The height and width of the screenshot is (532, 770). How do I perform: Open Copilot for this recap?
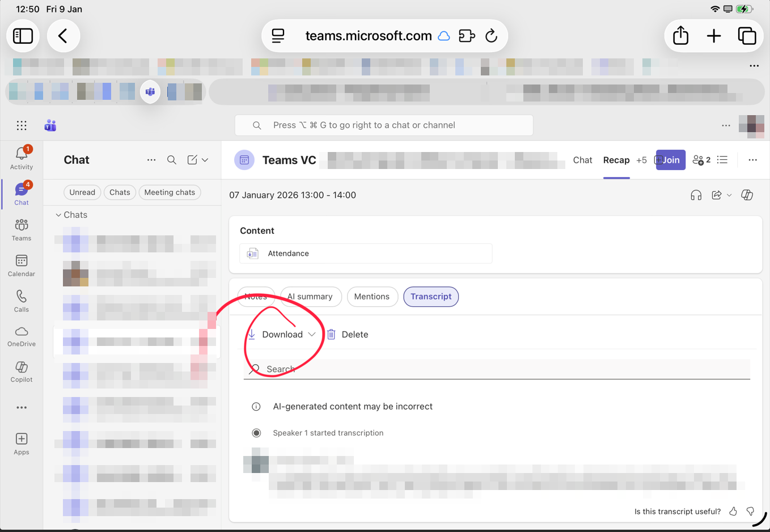(747, 195)
